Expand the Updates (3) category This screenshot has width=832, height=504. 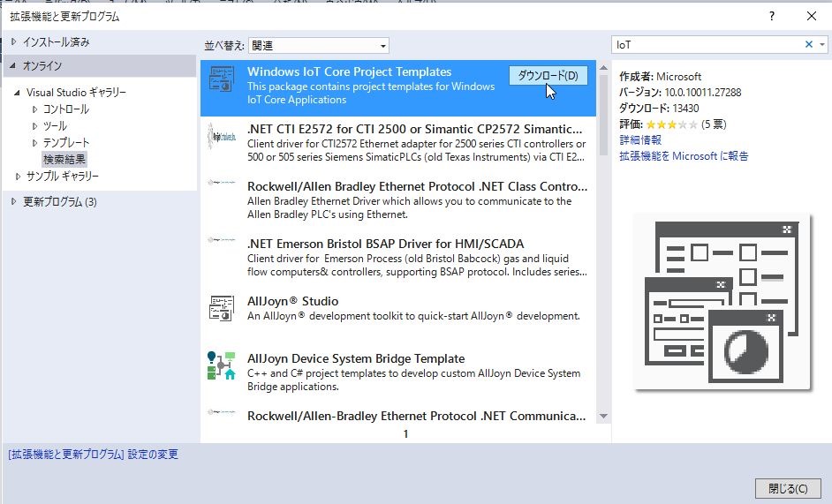click(x=12, y=202)
